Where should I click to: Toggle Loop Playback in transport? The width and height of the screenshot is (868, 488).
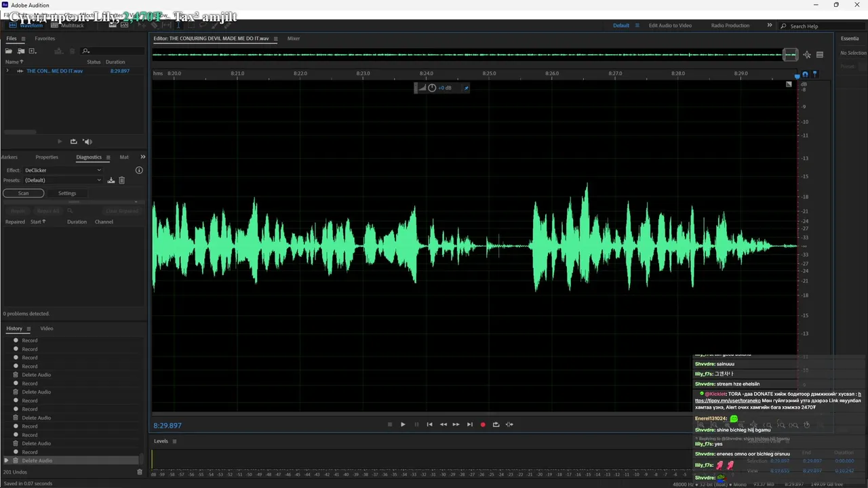[496, 424]
